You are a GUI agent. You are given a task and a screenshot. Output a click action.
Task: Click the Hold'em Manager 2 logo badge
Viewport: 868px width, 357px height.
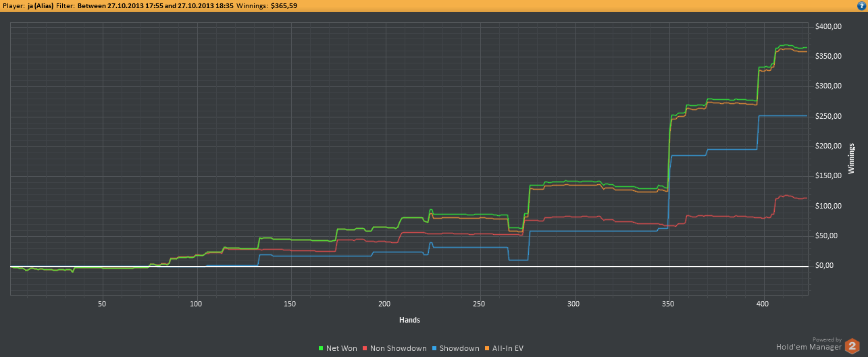point(852,346)
